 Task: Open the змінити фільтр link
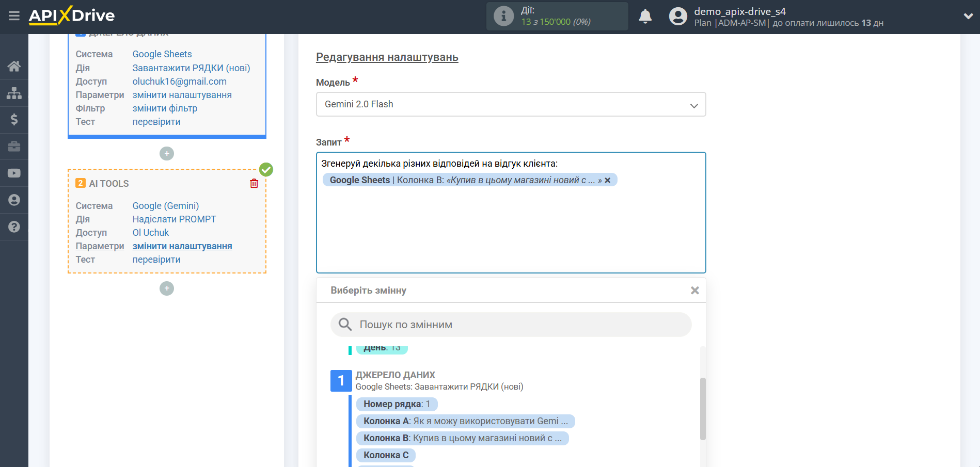pos(165,108)
